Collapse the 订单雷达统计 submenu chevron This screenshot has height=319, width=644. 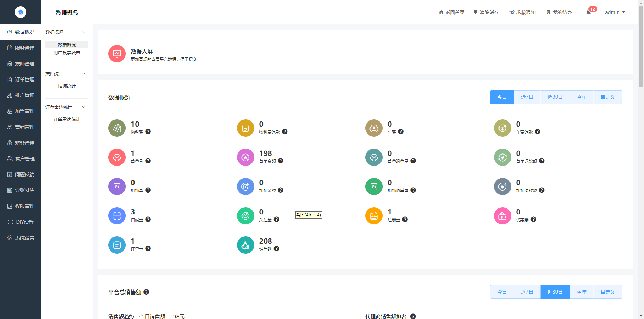tap(84, 107)
